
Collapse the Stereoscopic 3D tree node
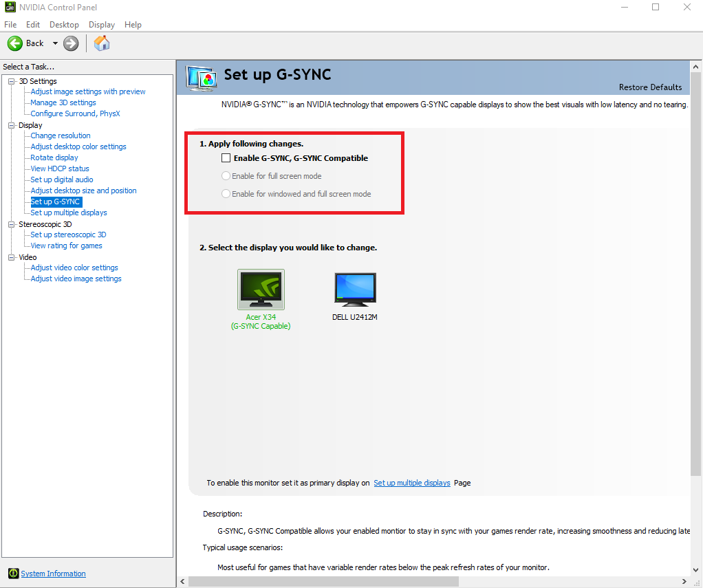tap(11, 224)
